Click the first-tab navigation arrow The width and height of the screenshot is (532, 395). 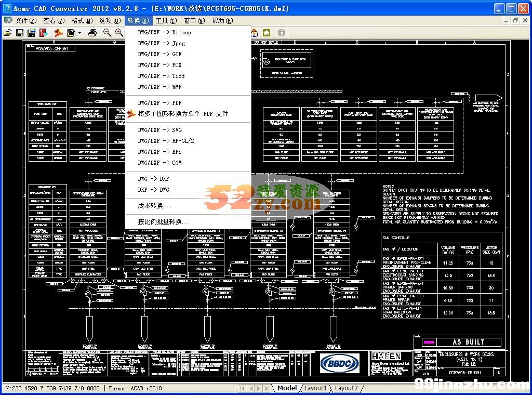[242, 388]
